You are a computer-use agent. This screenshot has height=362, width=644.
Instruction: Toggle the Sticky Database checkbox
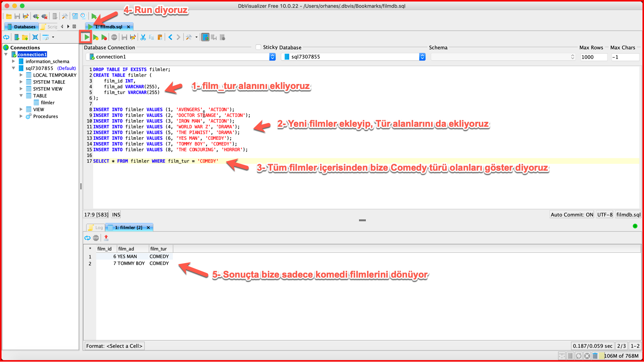258,47
